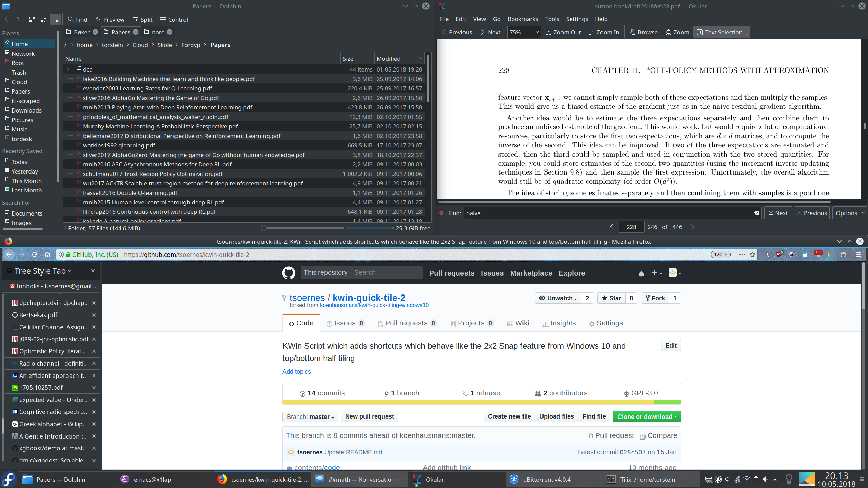The image size is (868, 488).
Task: Activate Browse tool in Okular
Action: (x=644, y=32)
